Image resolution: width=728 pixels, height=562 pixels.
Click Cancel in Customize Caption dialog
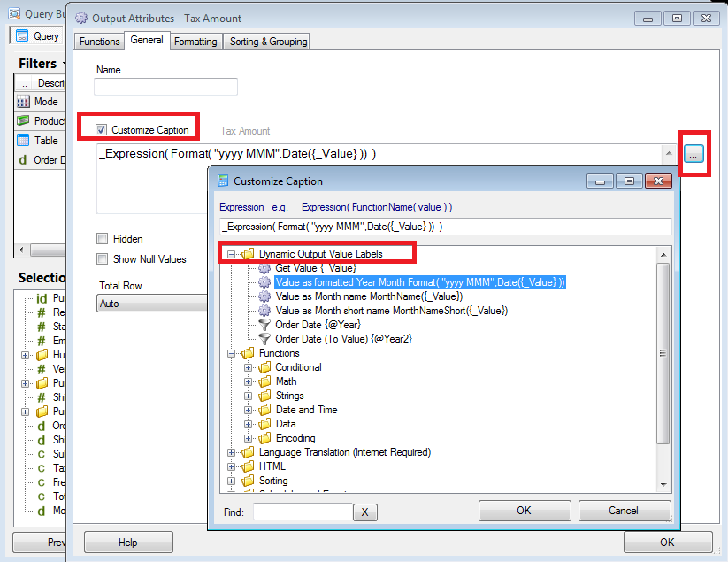tap(624, 511)
